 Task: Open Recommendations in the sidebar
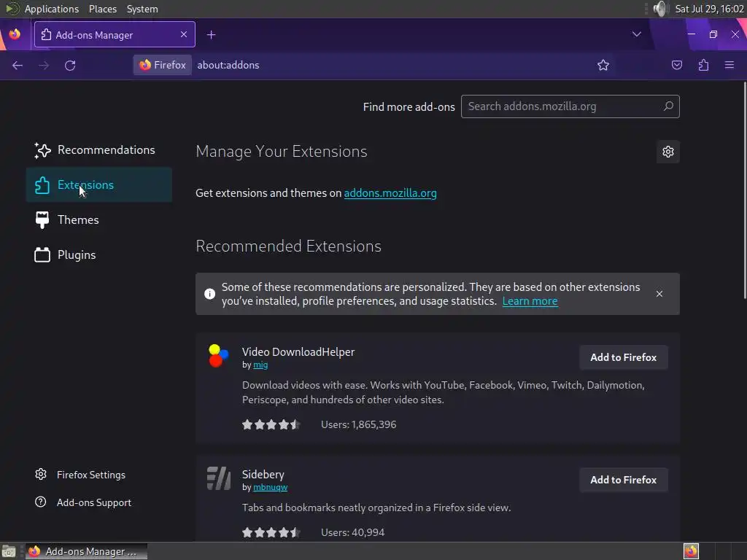pyautogui.click(x=99, y=150)
